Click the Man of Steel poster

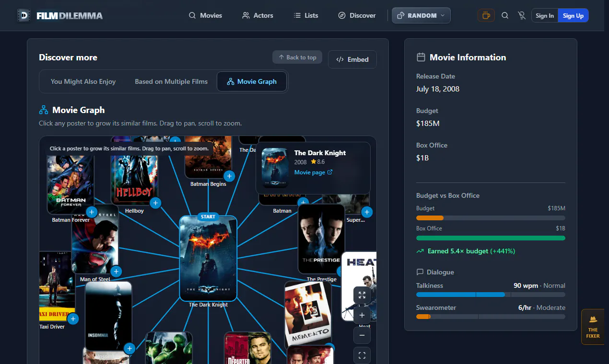click(95, 242)
